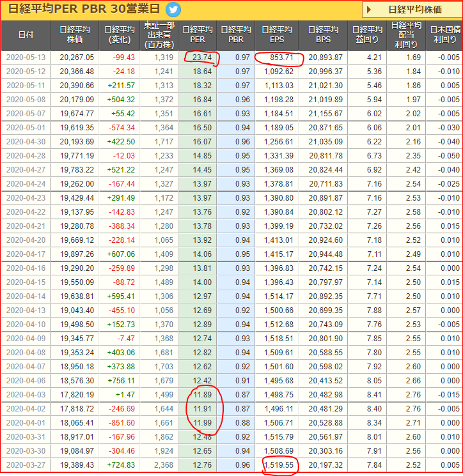Click the 日経平均 益回り column header

[367, 35]
